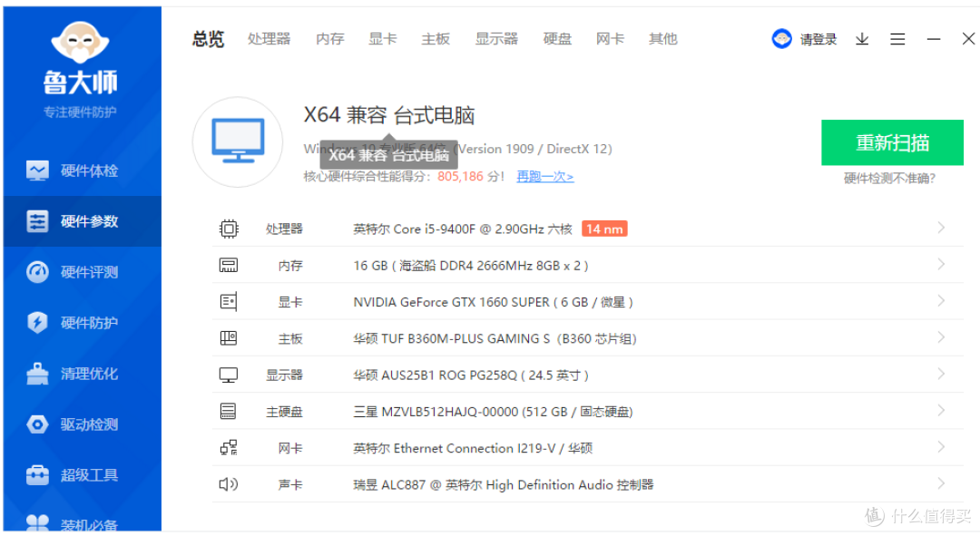The height and width of the screenshot is (536, 980).
Task: Click the 主板 motherboard icon
Action: tap(229, 338)
